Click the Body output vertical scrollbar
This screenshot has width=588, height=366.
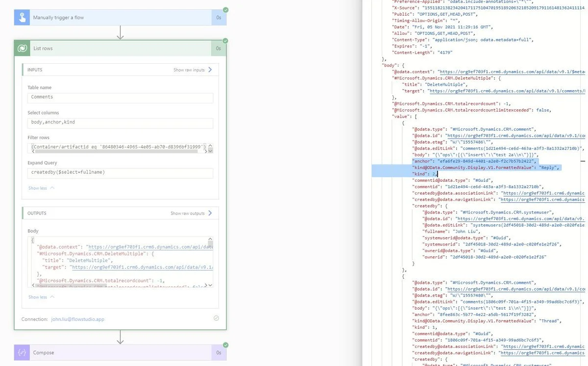point(211,262)
